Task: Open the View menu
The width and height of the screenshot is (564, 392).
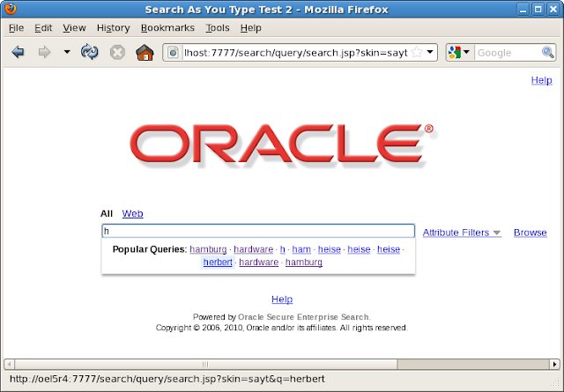Action: coord(74,27)
